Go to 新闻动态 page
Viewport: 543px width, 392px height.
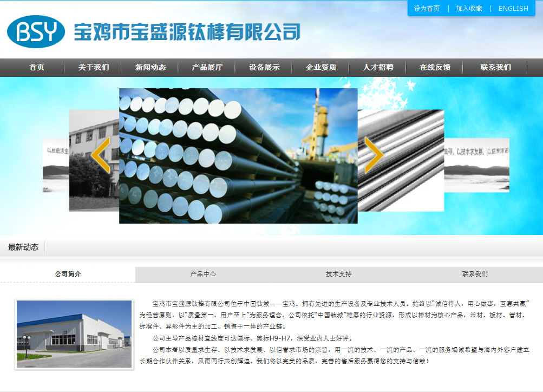tap(151, 67)
